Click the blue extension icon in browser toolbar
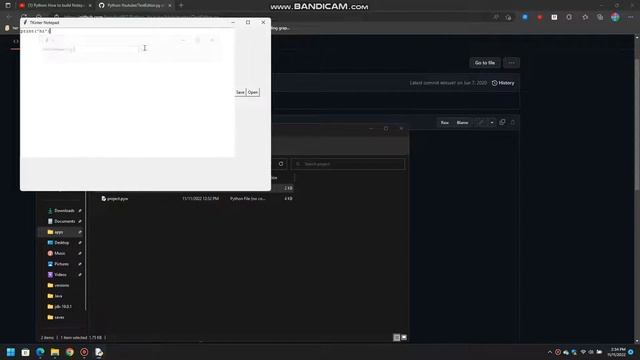Image resolution: width=640 pixels, height=360 pixels. (525, 17)
